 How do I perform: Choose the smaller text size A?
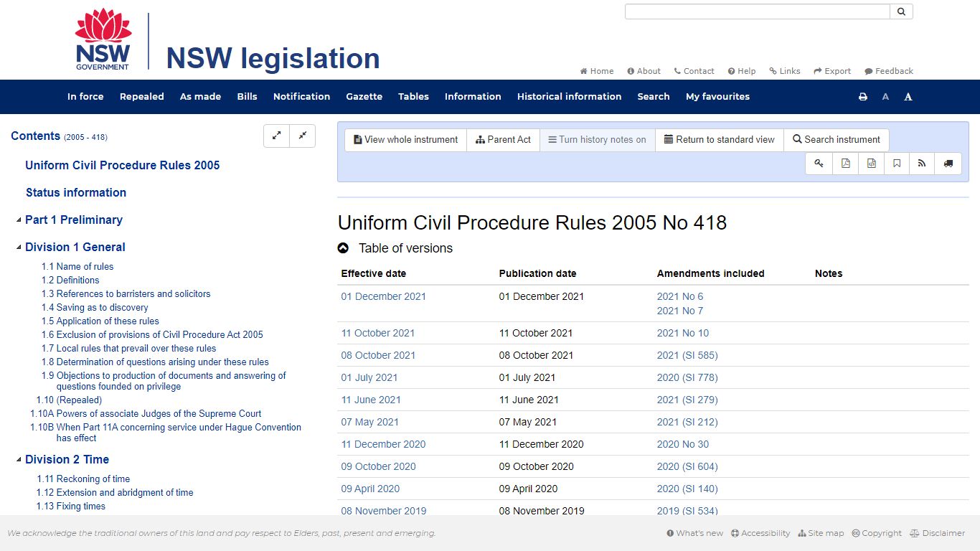pos(885,97)
